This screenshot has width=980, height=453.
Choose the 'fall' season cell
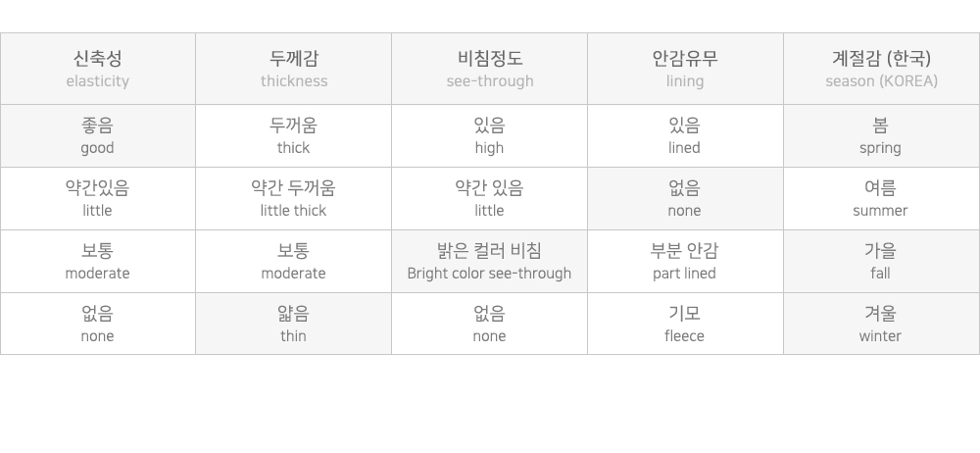(881, 262)
